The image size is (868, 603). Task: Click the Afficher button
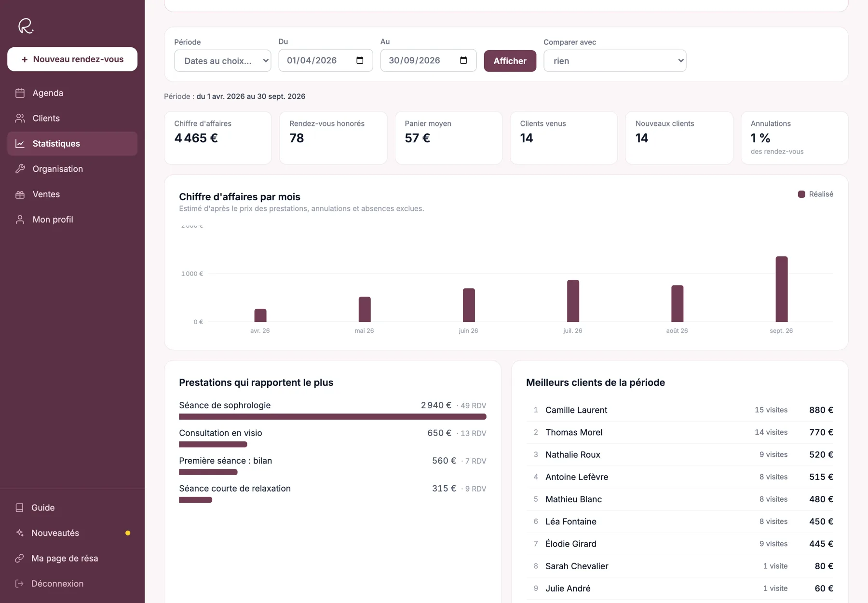(510, 61)
